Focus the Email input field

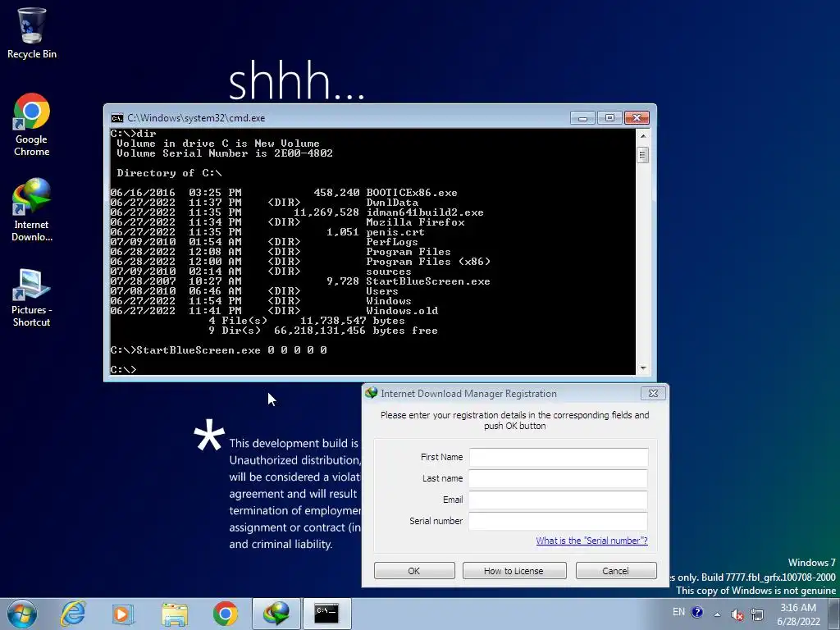pyautogui.click(x=558, y=500)
